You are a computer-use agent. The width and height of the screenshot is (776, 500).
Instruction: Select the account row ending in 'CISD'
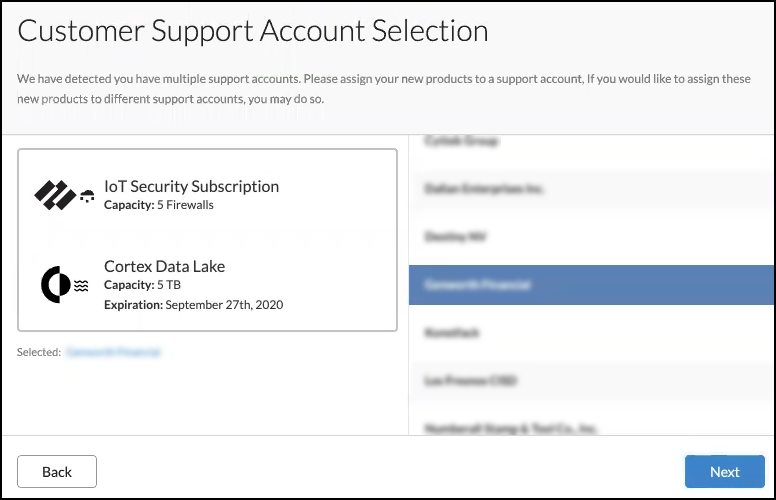coord(591,381)
